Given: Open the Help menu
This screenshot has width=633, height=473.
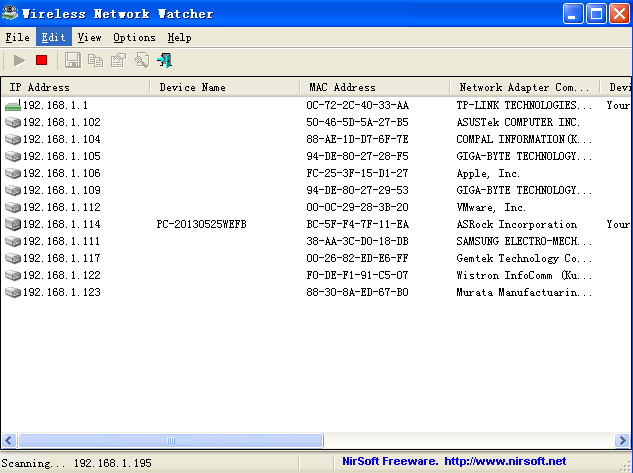Looking at the screenshot, I should 179,37.
